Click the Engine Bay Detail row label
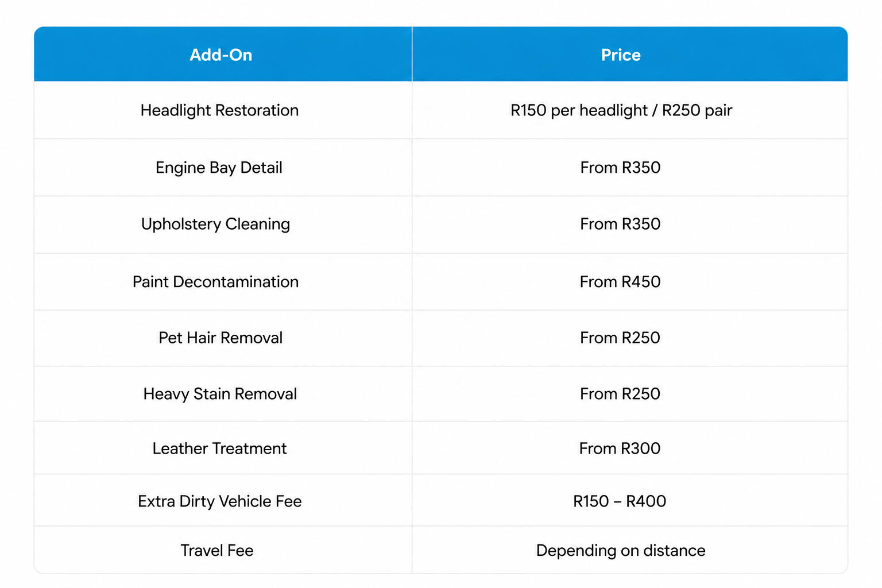The width and height of the screenshot is (882, 588). (219, 168)
